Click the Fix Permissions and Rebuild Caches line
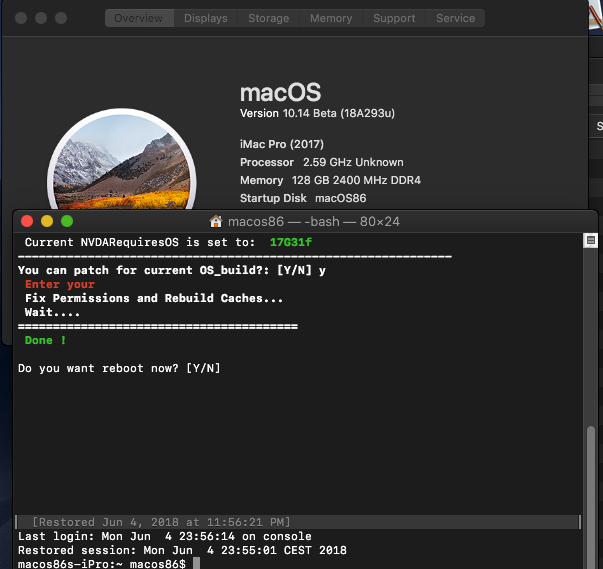The image size is (603, 569). point(154,298)
